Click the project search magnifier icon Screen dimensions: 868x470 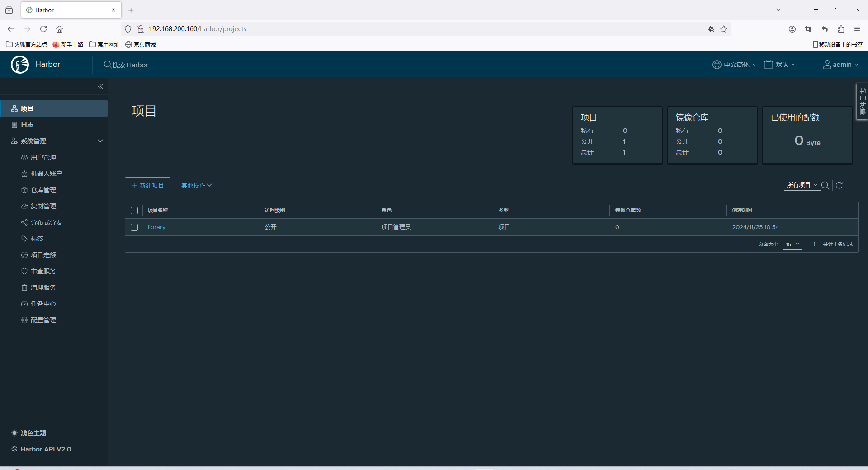pos(825,185)
